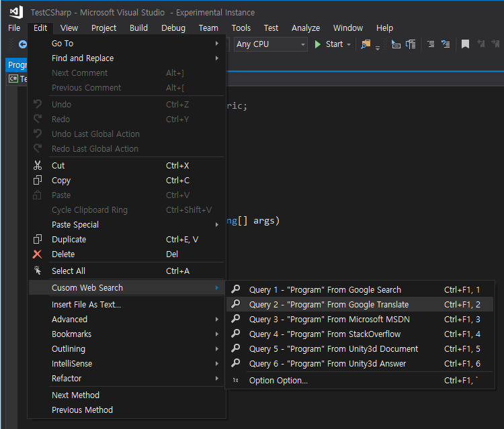The width and height of the screenshot is (504, 429).
Task: Click the Previous Bookmark toolbar icon
Action: (481, 44)
